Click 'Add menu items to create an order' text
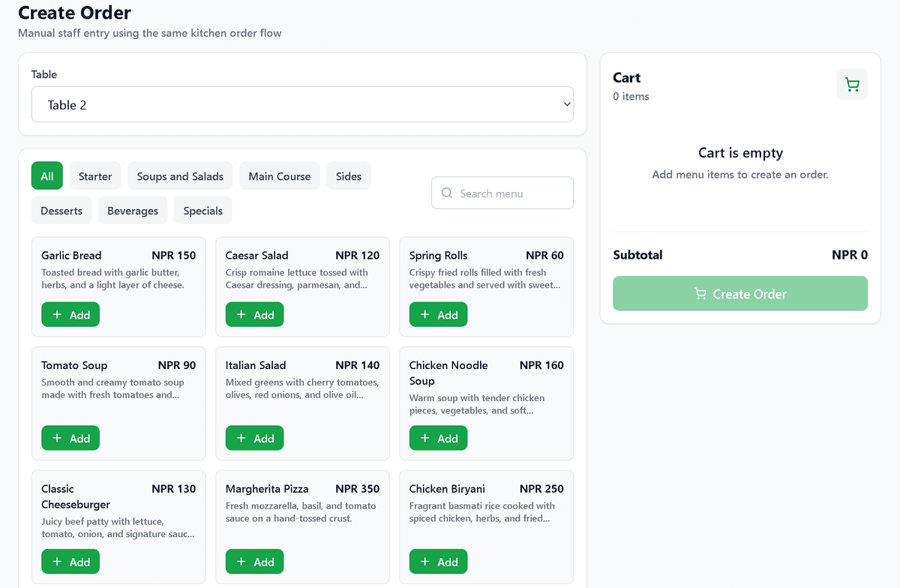 pos(740,175)
